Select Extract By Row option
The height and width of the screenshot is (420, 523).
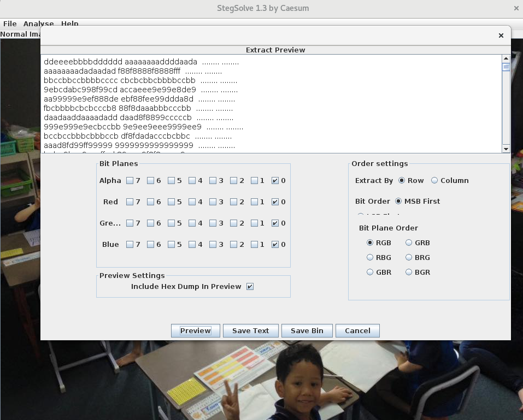pos(402,180)
